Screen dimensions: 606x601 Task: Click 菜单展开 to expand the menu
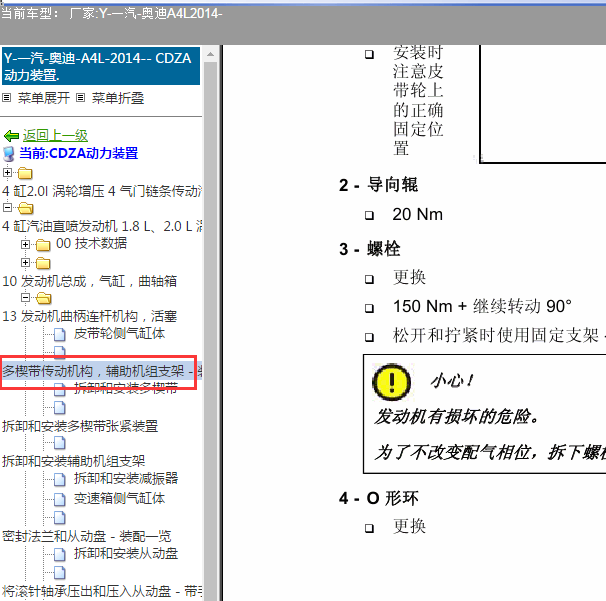(x=44, y=98)
